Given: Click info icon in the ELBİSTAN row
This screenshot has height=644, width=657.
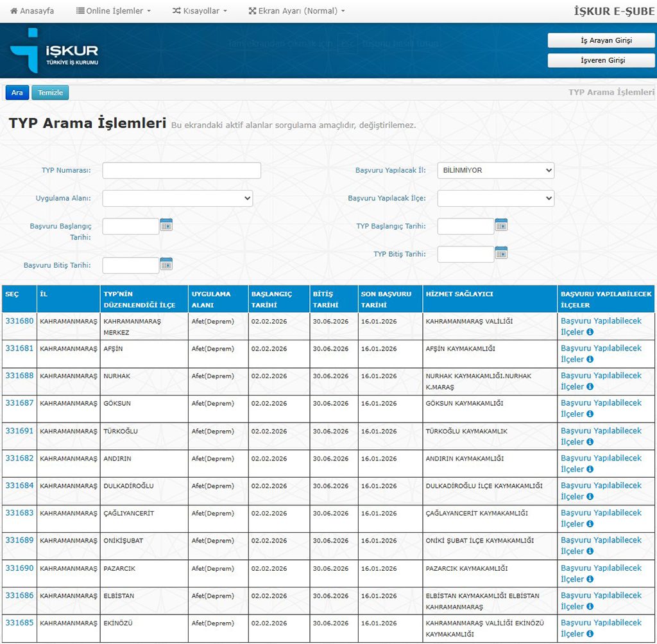Looking at the screenshot, I should [590, 607].
